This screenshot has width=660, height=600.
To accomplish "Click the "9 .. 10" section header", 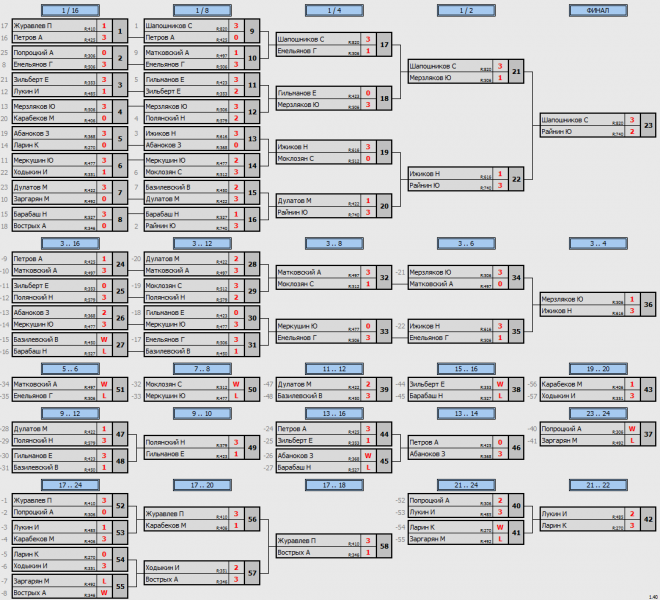I will (202, 413).
